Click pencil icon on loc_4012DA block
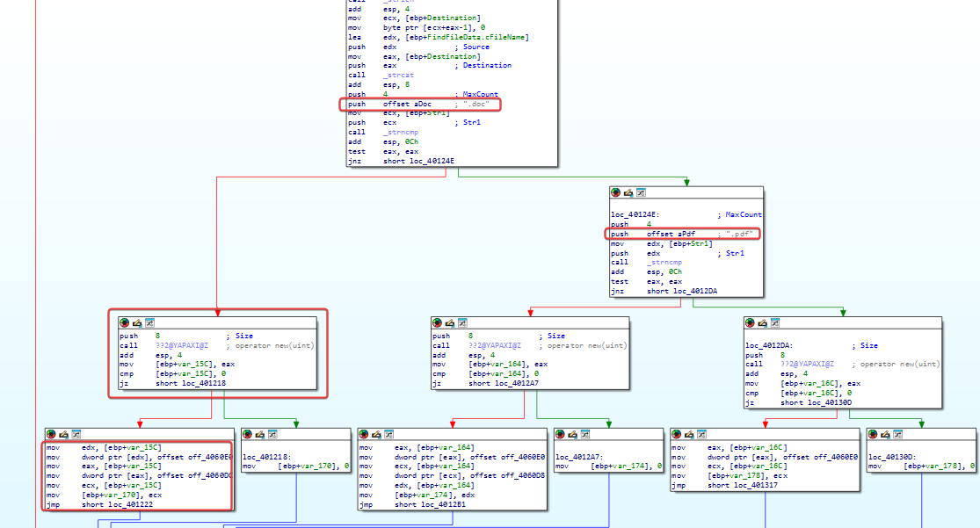Viewport: 980px width, 528px height. 762,323
